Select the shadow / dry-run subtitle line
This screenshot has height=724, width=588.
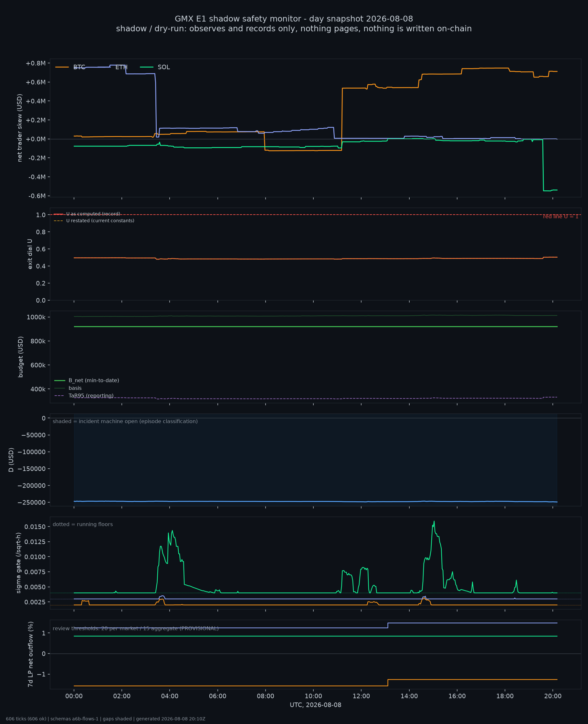(294, 29)
